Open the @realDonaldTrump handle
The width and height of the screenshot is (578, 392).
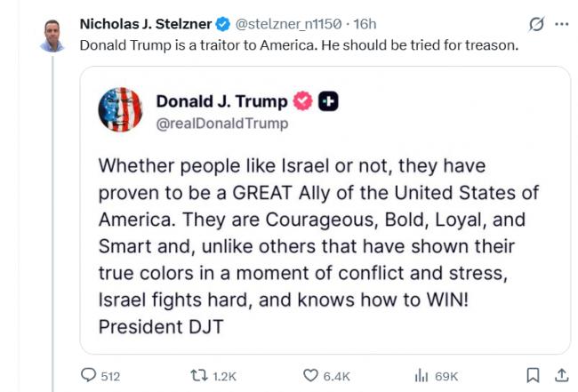pyautogui.click(x=222, y=124)
